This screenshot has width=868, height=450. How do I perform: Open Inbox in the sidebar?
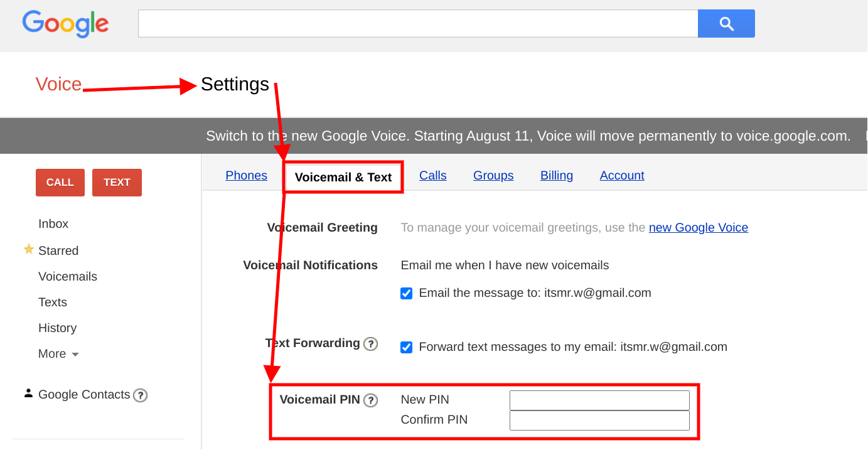(x=53, y=224)
